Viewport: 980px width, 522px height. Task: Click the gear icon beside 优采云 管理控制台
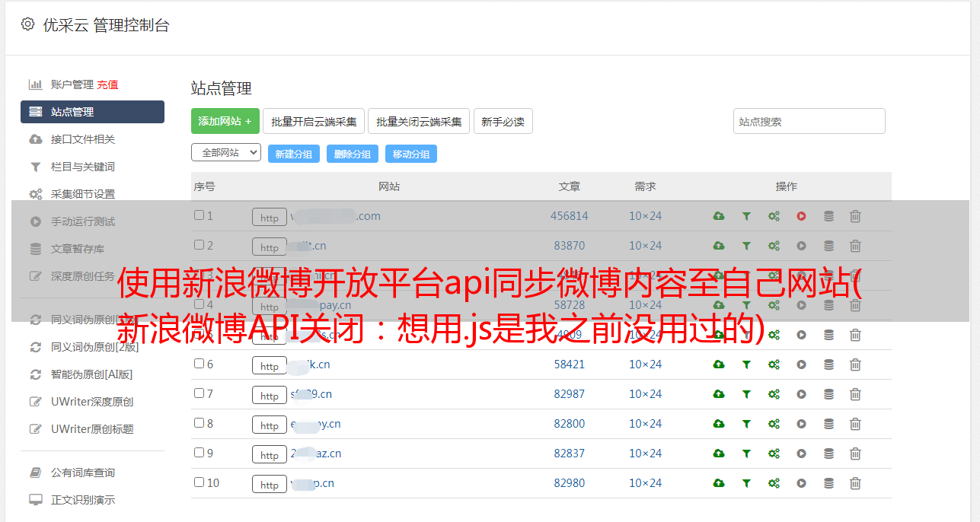(x=27, y=24)
